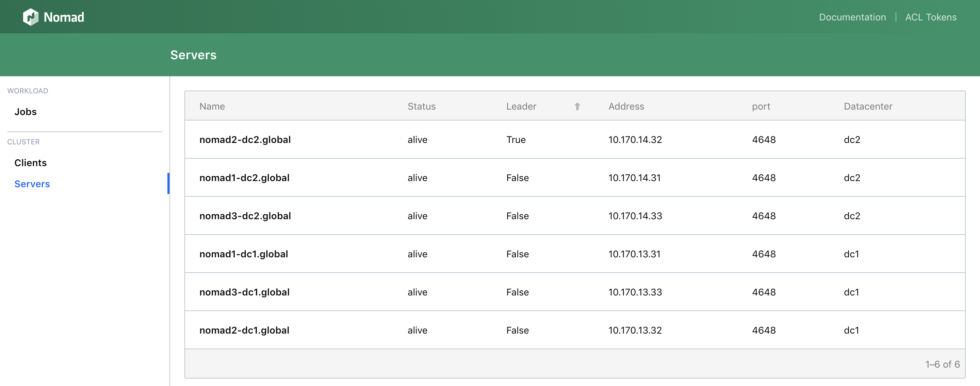Open the Documentation link

852,17
